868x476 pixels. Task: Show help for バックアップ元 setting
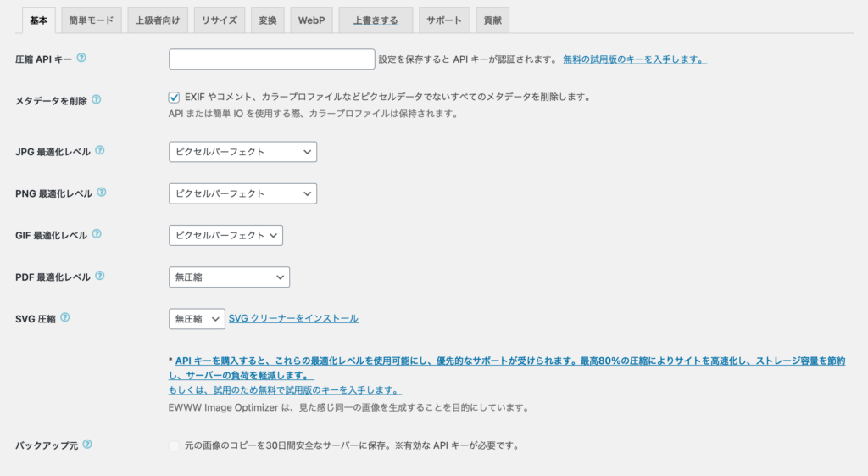[x=87, y=445]
